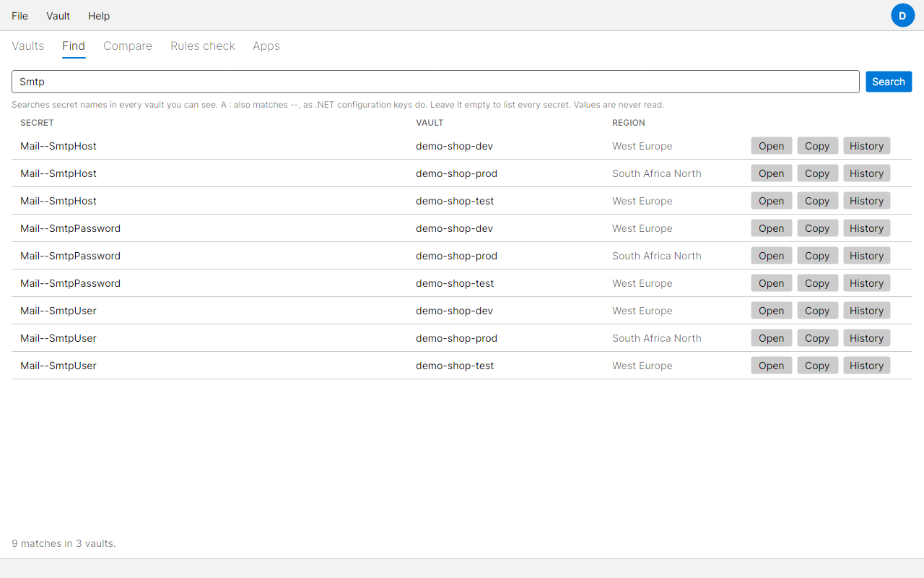Copy Mail--SmtpUser from demo-shop-test

tap(817, 366)
